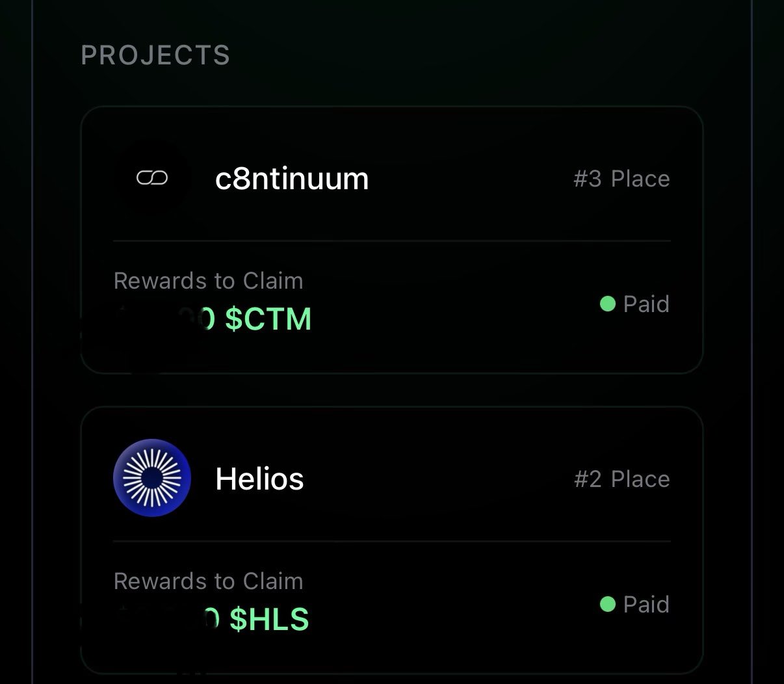Click the gap between the two project cards
The width and height of the screenshot is (784, 684).
tap(392, 390)
